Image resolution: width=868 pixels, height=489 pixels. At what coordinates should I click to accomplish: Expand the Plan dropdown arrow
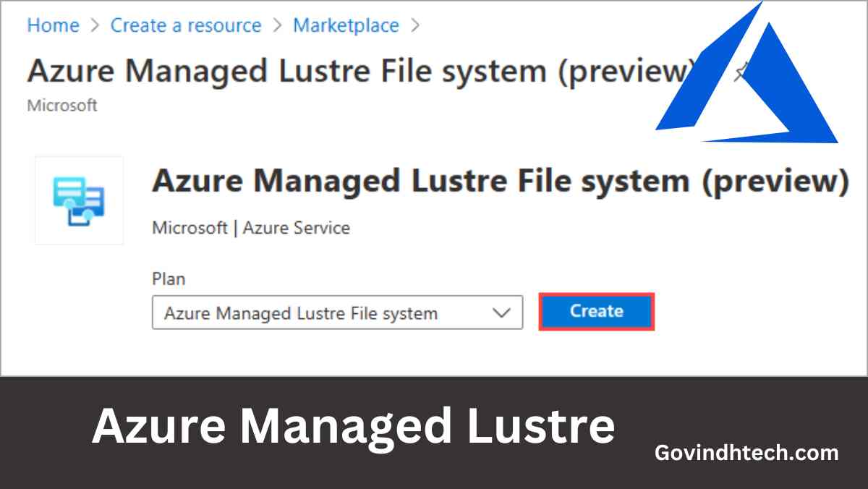point(501,312)
